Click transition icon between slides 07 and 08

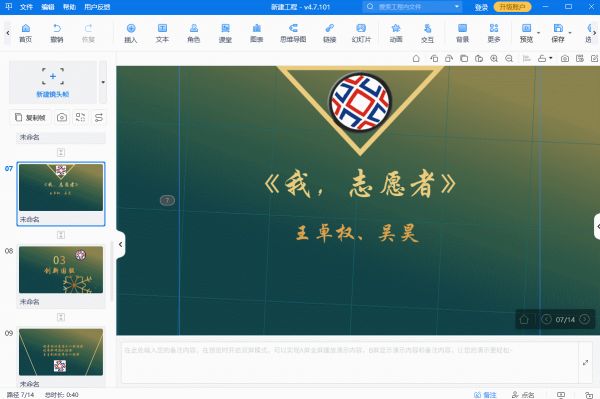point(61,235)
